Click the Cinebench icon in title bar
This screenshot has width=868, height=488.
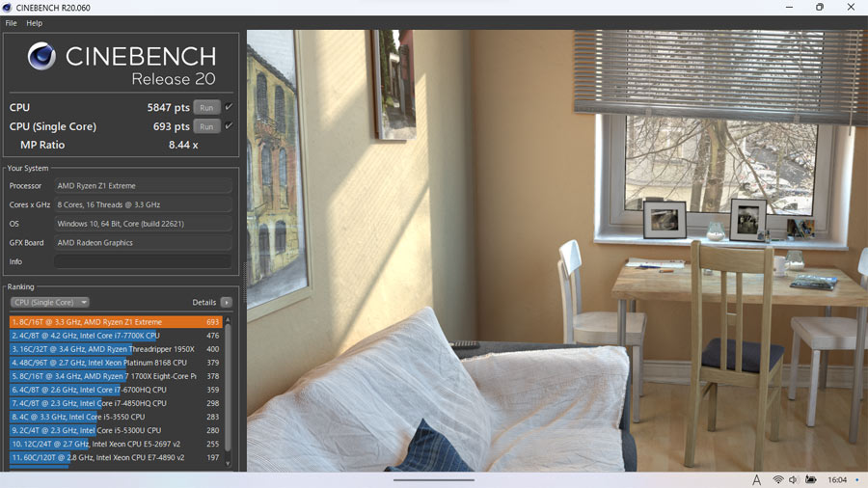pyautogui.click(x=7, y=7)
